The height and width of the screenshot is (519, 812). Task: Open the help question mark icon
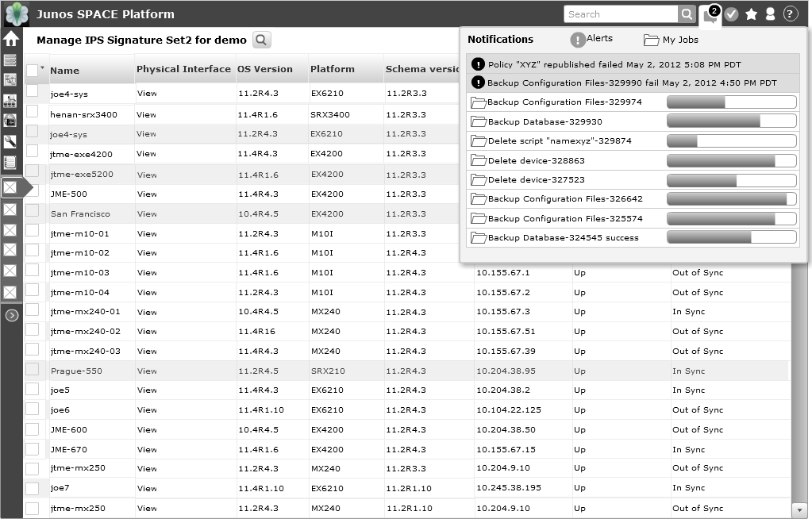790,14
